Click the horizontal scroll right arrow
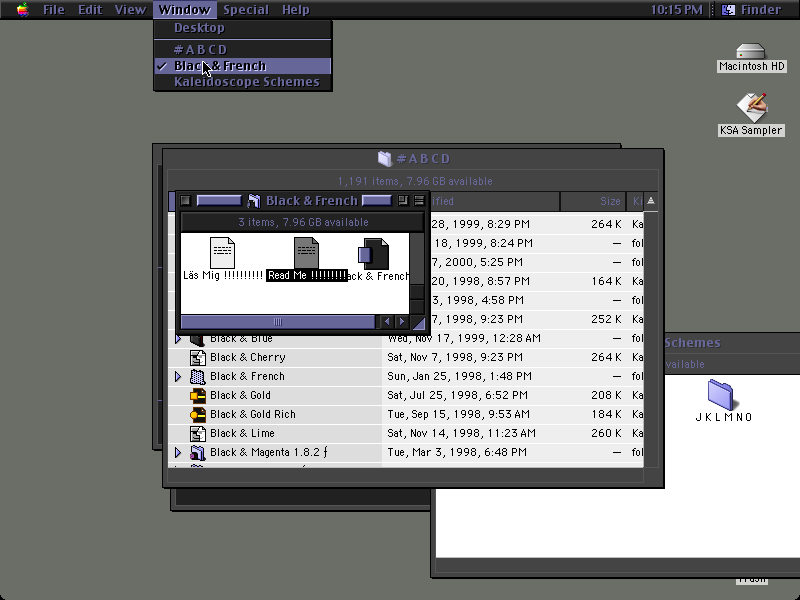 (402, 321)
